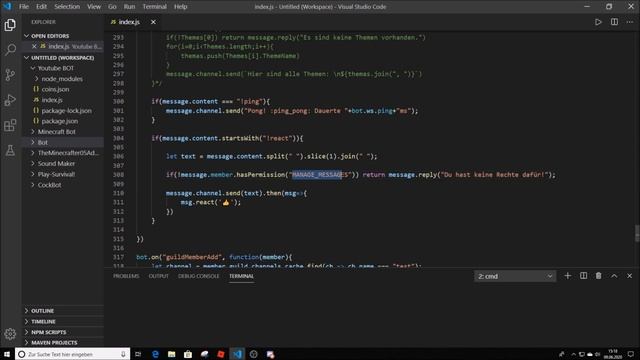Viewport: 640px width, 360px height.
Task: Open File Explorer from taskbar
Action: pos(171,354)
